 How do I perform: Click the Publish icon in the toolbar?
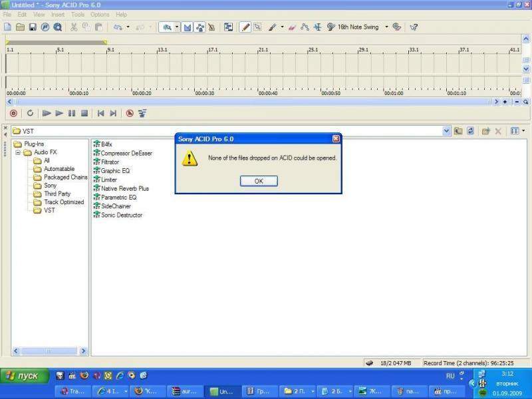click(x=45, y=27)
